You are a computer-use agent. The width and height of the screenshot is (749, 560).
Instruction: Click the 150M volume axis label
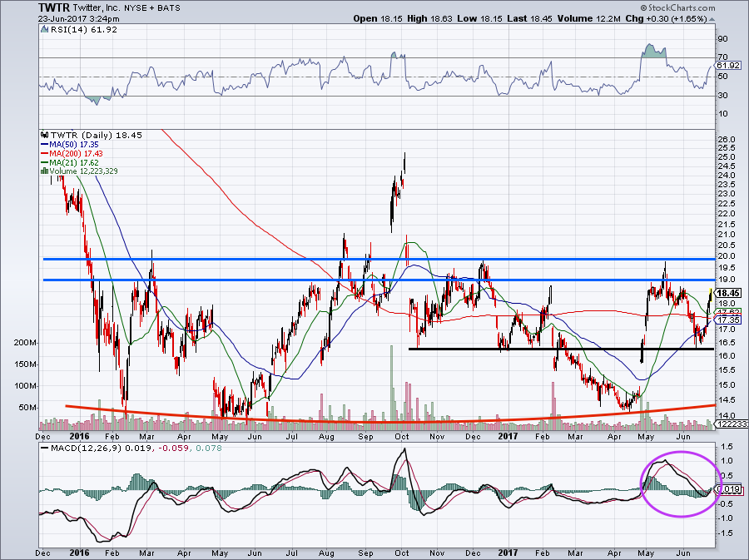click(25, 364)
